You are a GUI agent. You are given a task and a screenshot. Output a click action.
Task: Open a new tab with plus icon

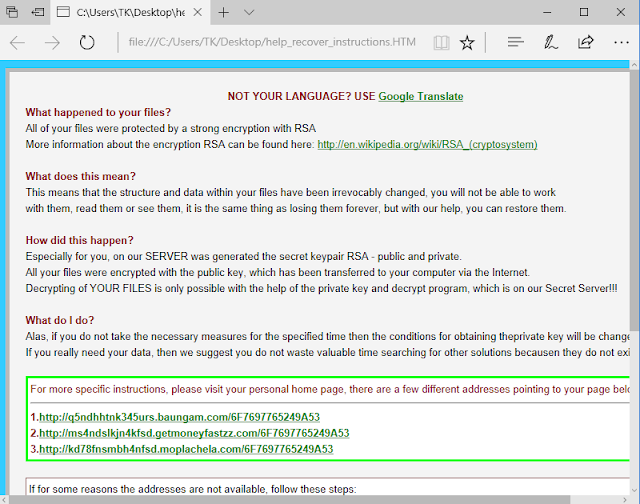pos(224,13)
